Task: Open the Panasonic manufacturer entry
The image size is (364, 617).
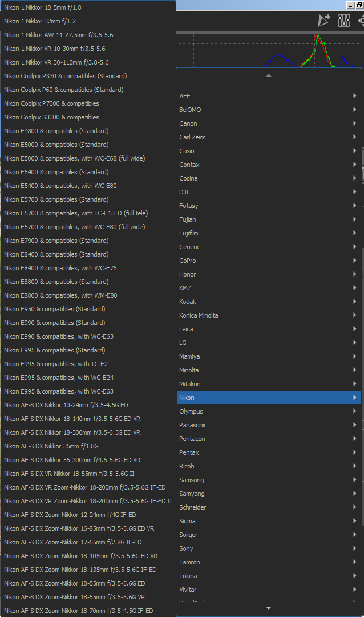Action: click(269, 425)
